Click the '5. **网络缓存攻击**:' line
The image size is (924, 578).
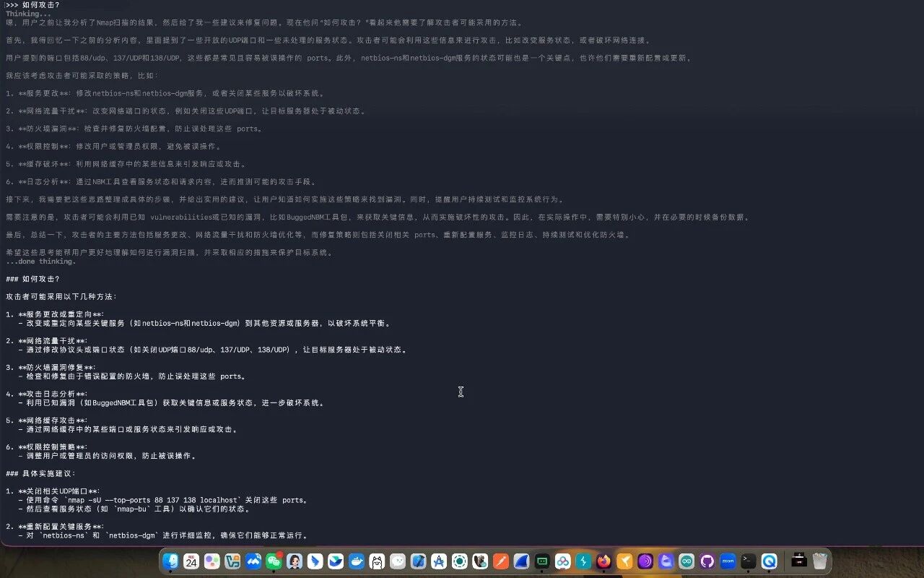46,420
